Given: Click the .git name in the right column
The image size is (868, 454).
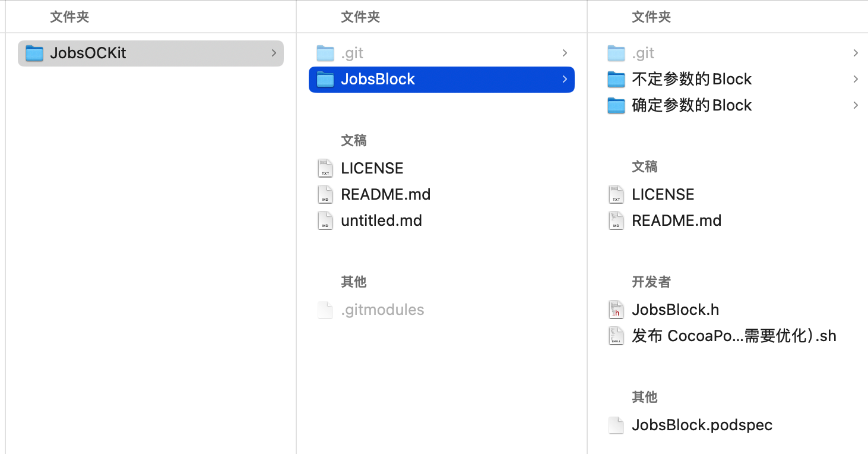Looking at the screenshot, I should tap(643, 53).
